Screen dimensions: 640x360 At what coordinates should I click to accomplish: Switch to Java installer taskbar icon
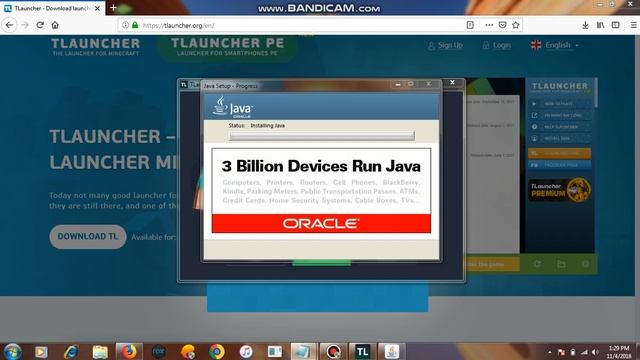tap(392, 352)
